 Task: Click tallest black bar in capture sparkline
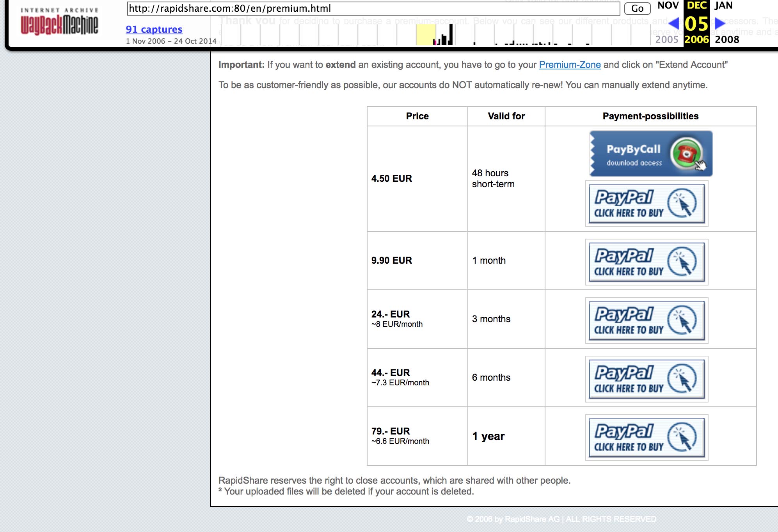pyautogui.click(x=451, y=34)
